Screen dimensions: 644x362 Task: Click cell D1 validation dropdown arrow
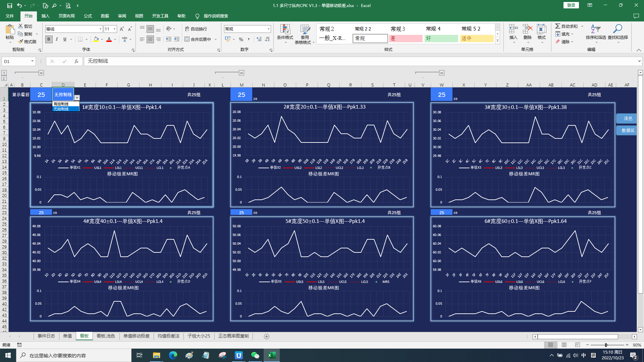click(77, 98)
